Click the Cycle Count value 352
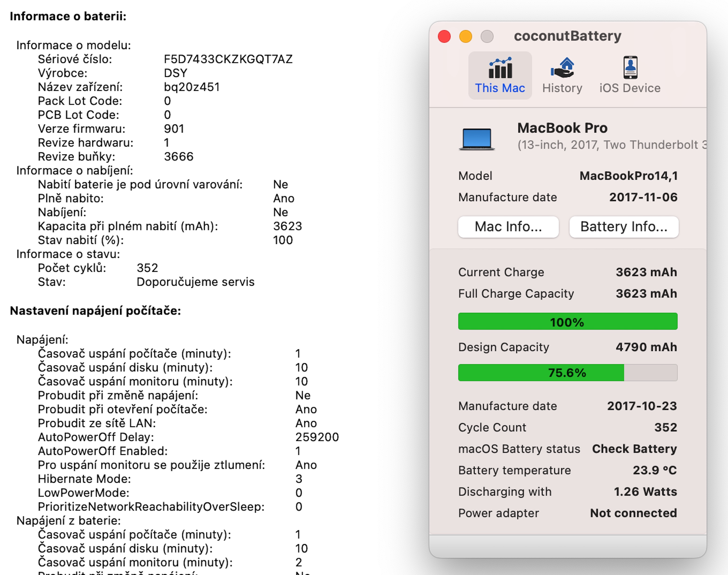 tap(665, 428)
